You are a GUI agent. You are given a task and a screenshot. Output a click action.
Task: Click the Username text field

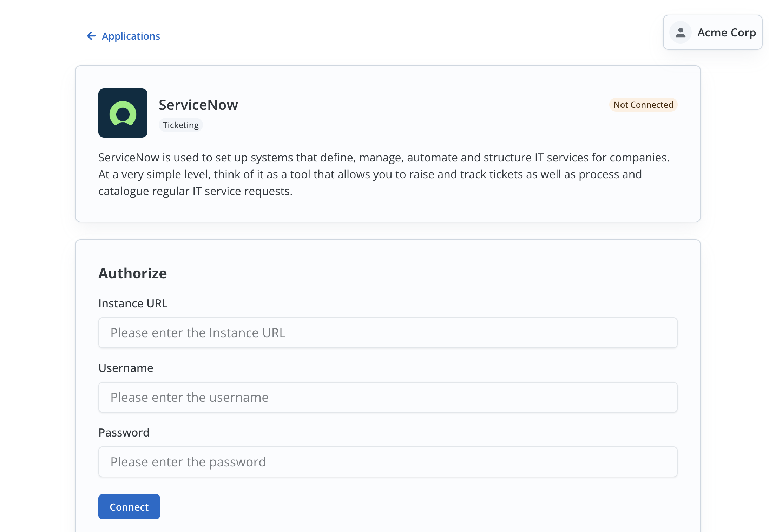pyautogui.click(x=388, y=397)
